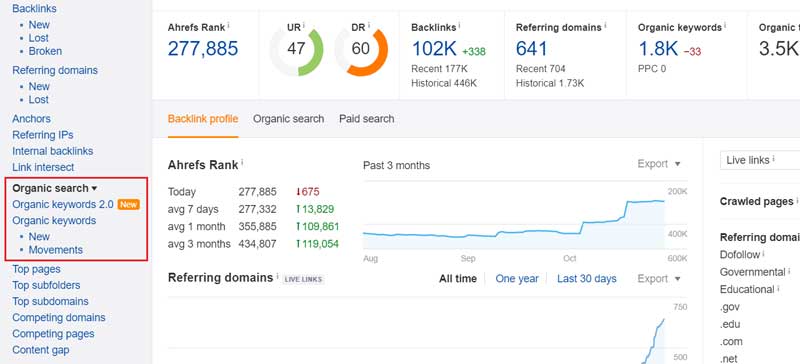Select the One year range
Image resolution: width=800 pixels, height=364 pixels.
(517, 279)
